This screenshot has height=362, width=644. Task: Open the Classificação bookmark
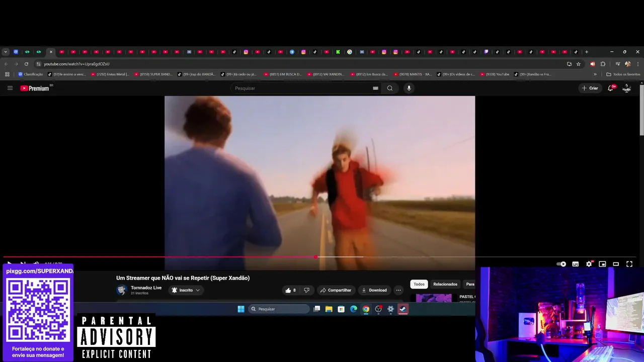click(31, 74)
